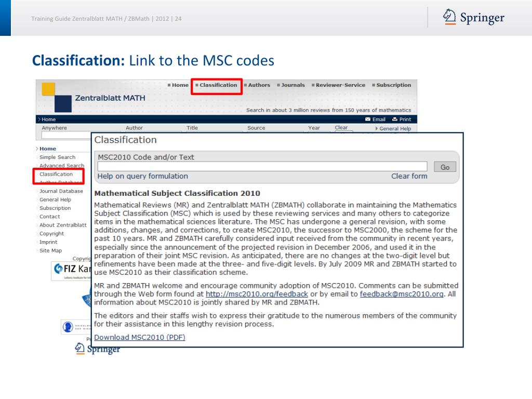Image resolution: width=532 pixels, height=399 pixels.
Task: Click the MSC2010 Code and/or Text input
Action: click(262, 166)
